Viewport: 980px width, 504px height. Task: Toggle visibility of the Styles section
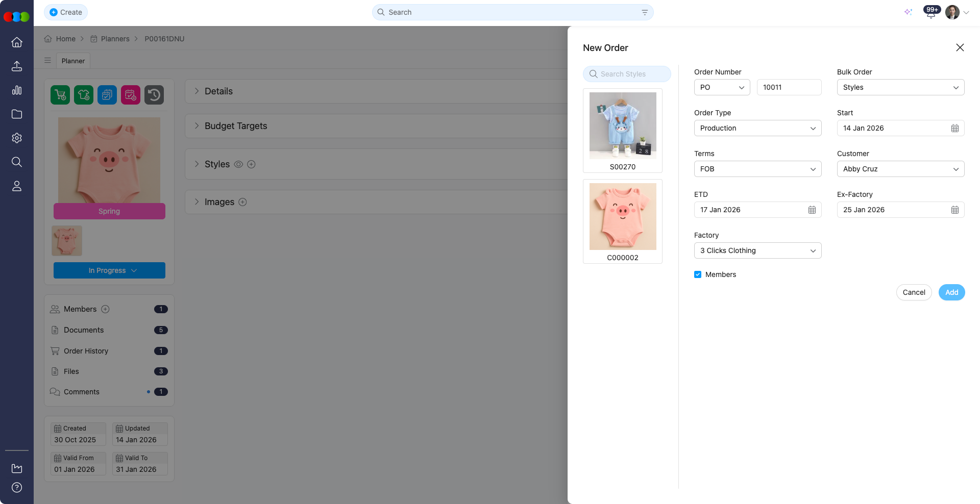tap(238, 164)
